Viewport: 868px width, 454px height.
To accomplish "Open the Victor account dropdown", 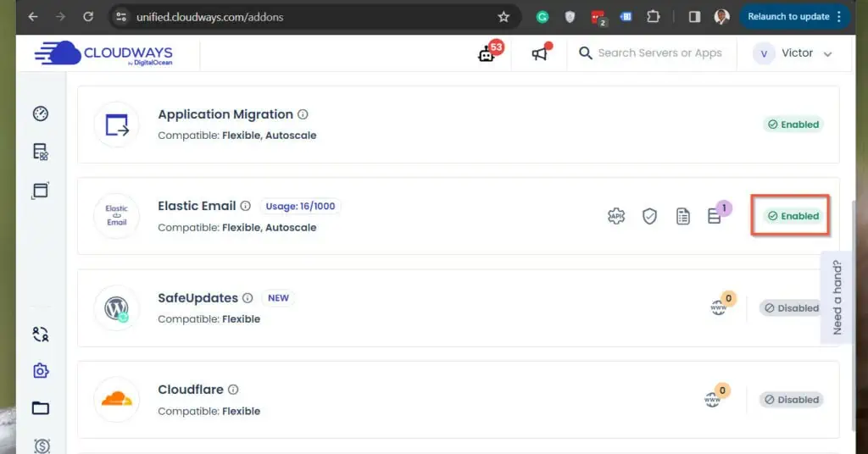I will (x=793, y=53).
